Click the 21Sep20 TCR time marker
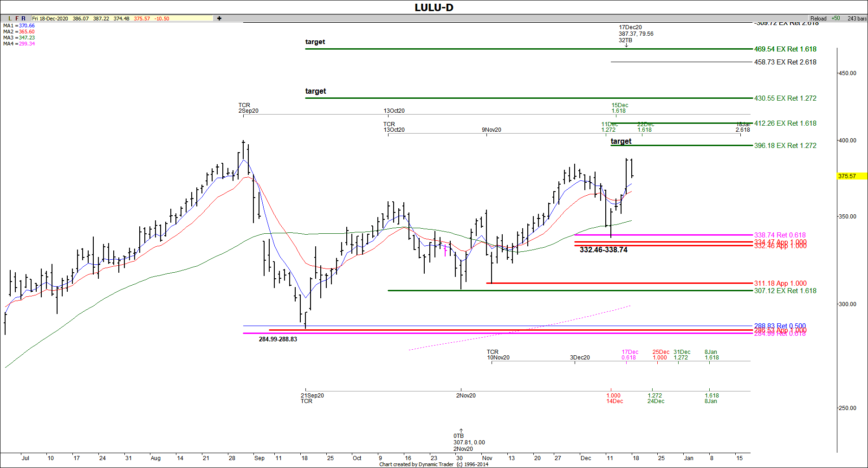The width and height of the screenshot is (868, 468). tap(312, 398)
